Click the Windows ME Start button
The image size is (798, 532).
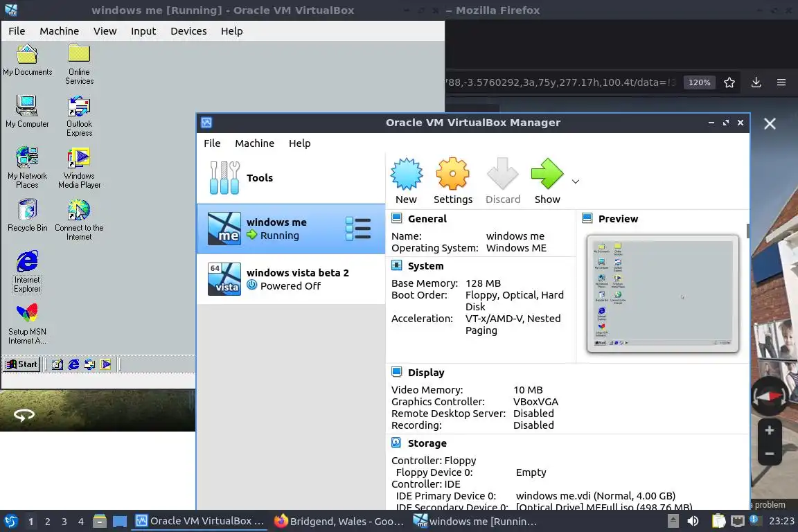pyautogui.click(x=22, y=364)
